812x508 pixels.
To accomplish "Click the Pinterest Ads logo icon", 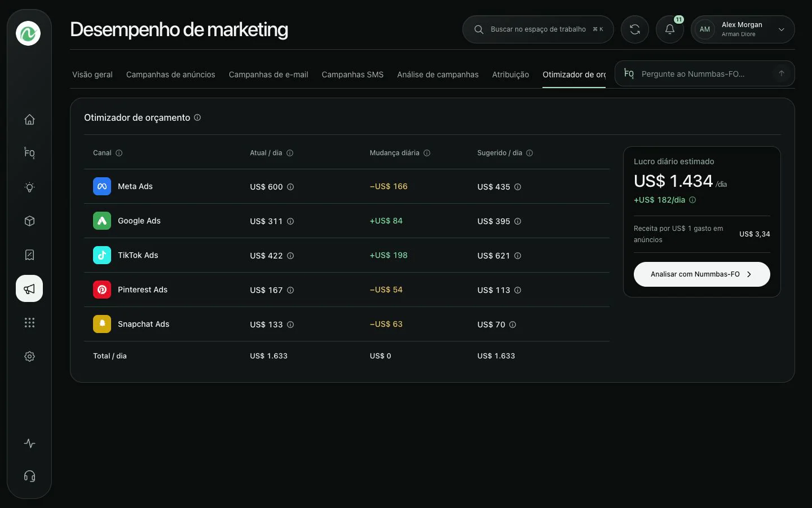I will [102, 290].
